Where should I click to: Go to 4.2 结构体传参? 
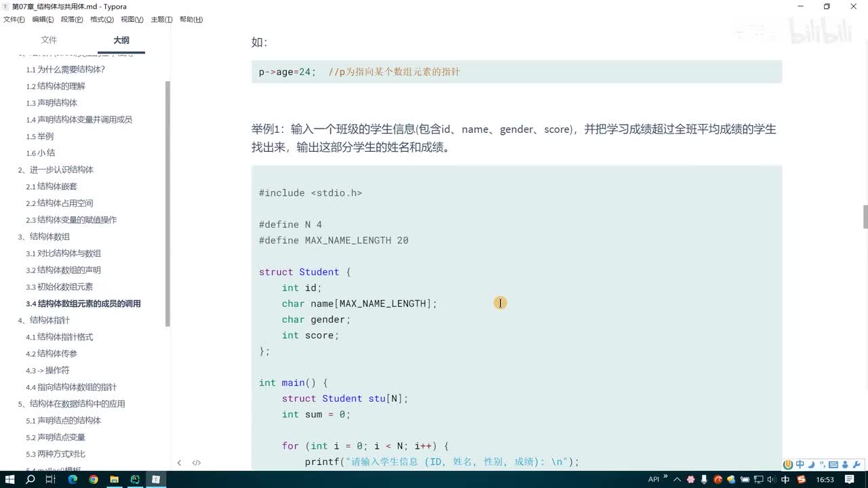click(52, 354)
